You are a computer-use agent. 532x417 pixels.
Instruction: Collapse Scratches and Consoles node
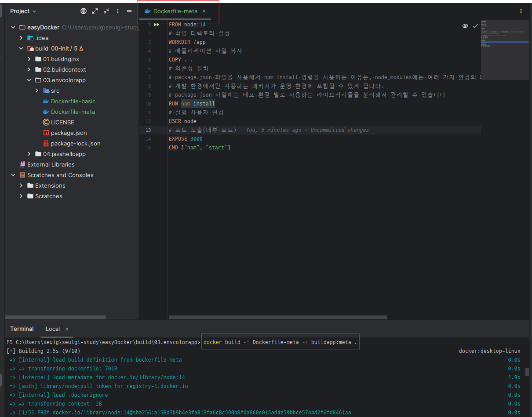[13, 175]
